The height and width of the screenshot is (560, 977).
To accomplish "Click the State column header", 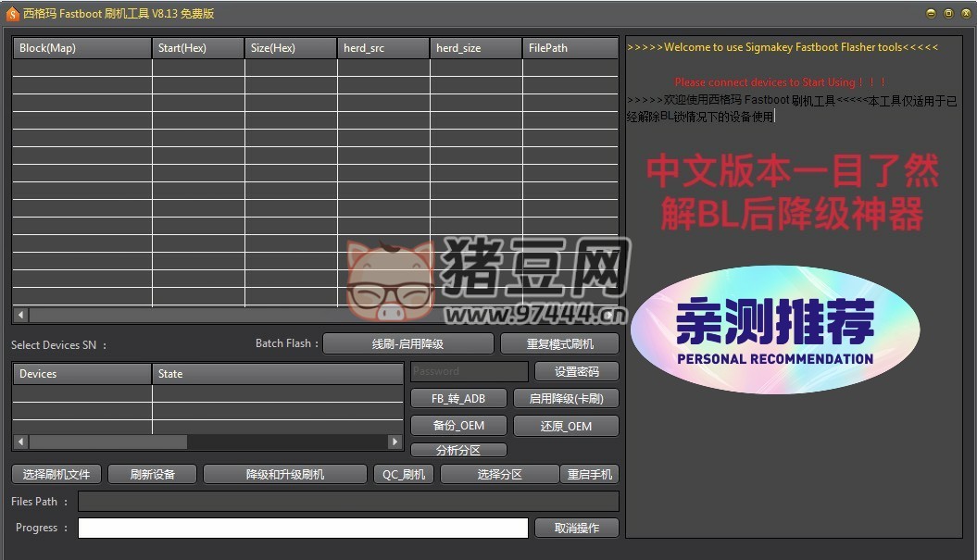I will (x=278, y=374).
